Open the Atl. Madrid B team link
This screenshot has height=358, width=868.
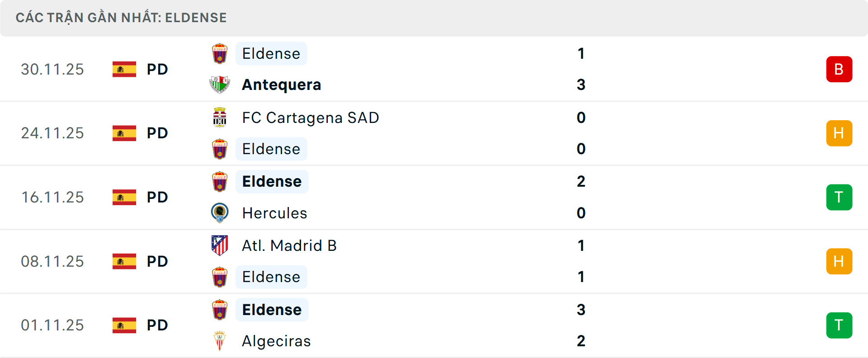coord(289,245)
